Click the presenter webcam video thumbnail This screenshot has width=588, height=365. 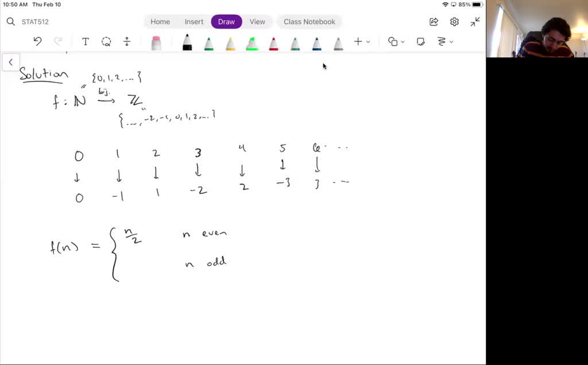click(x=537, y=29)
